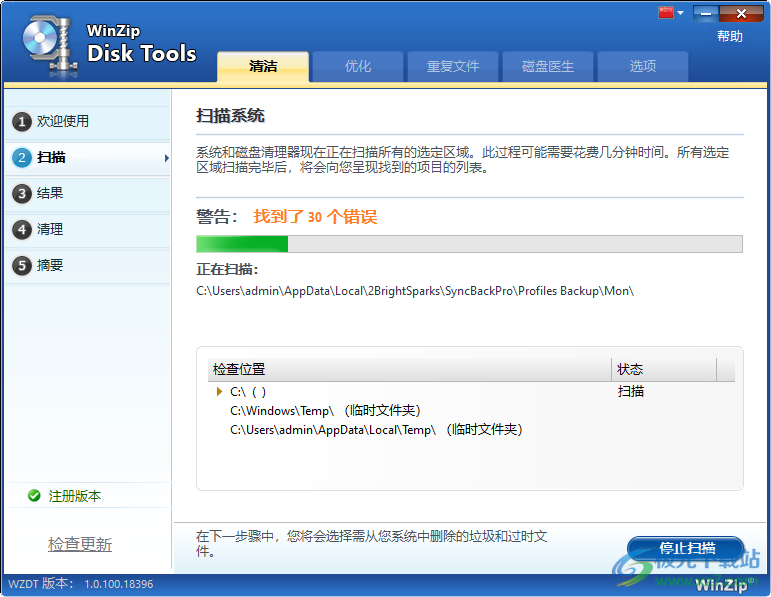
Task: Select the 结果 step
Action: (88, 194)
